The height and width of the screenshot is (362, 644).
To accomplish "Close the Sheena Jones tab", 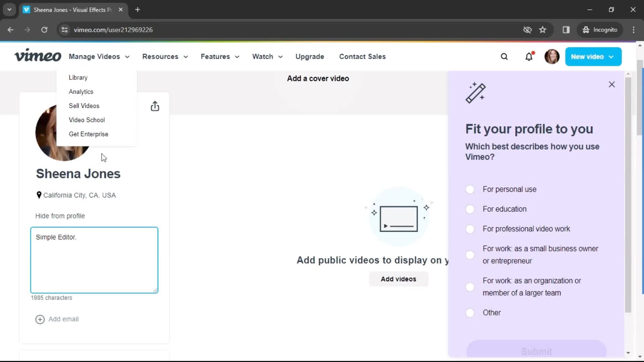I will [x=121, y=10].
